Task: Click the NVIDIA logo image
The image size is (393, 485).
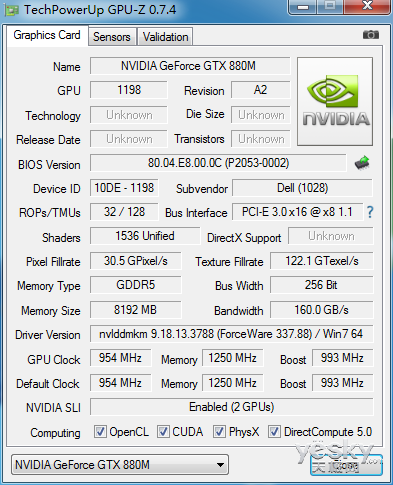Action: tap(335, 102)
